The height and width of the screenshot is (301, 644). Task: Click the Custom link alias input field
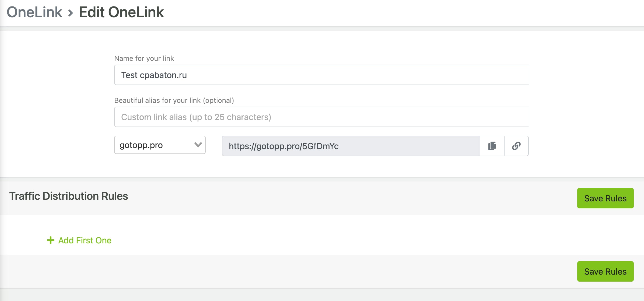[322, 117]
